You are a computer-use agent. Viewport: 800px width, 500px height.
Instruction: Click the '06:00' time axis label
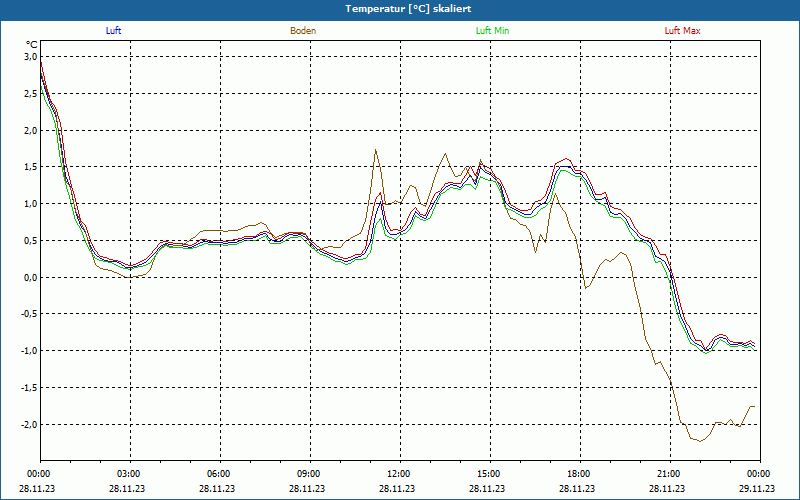click(x=220, y=474)
